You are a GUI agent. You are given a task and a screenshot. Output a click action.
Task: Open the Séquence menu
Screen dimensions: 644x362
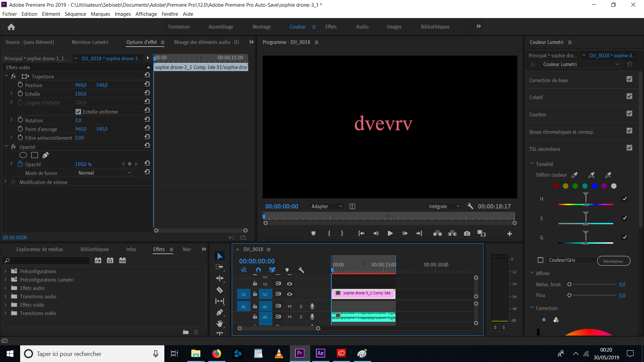pos(75,14)
